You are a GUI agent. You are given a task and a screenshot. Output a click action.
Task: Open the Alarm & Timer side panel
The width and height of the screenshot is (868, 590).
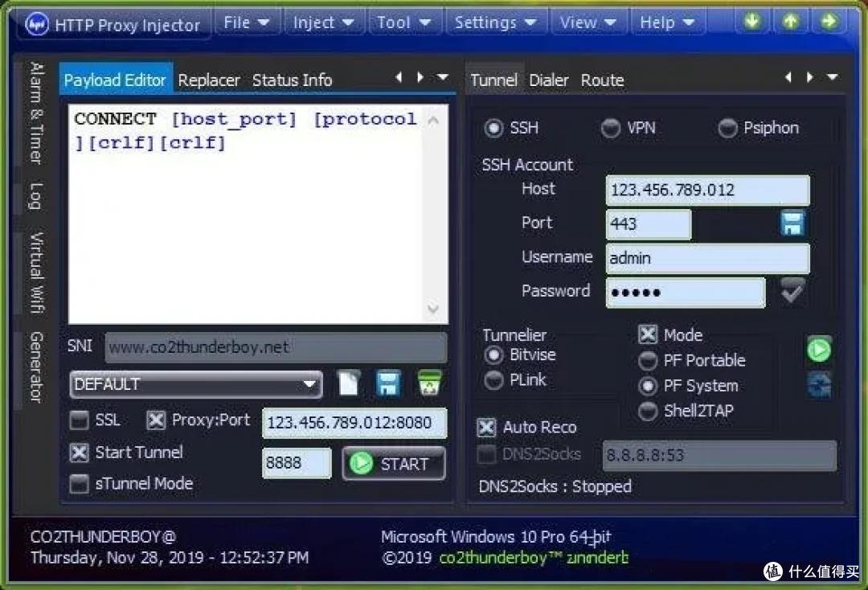tap(36, 113)
